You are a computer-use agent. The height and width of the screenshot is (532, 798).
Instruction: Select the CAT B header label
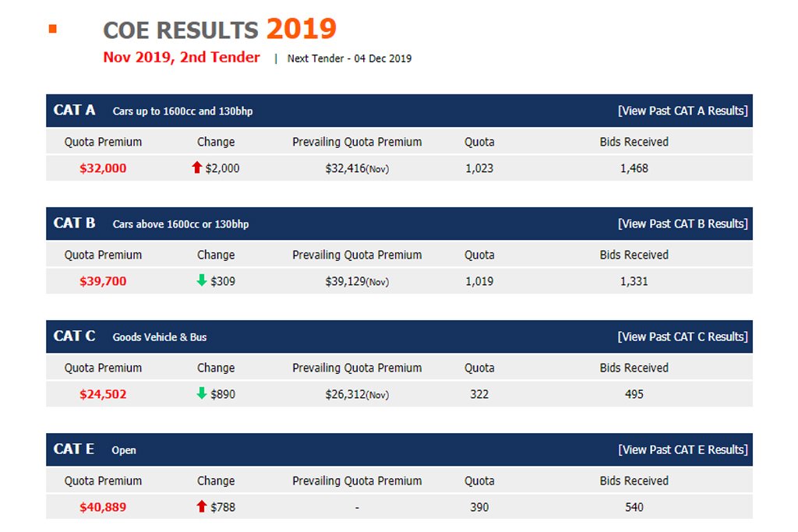coord(74,224)
